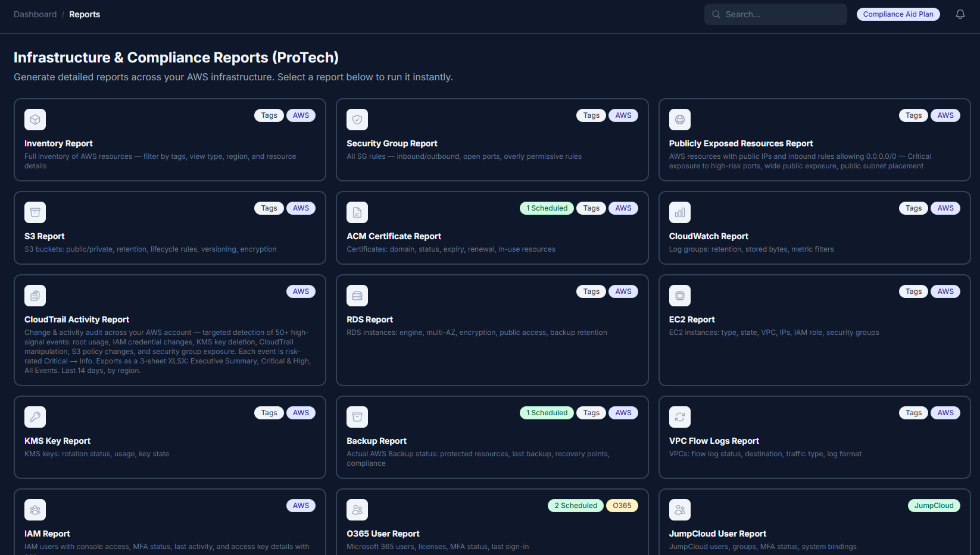Click the search magnifier icon

click(x=716, y=14)
